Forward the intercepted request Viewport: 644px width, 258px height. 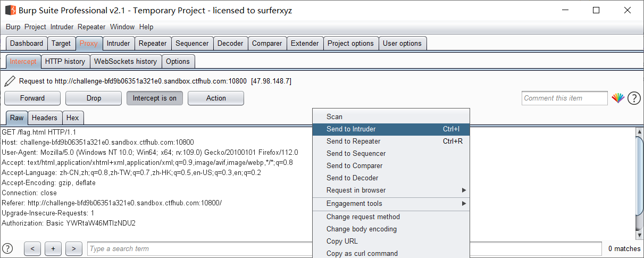pos(32,98)
